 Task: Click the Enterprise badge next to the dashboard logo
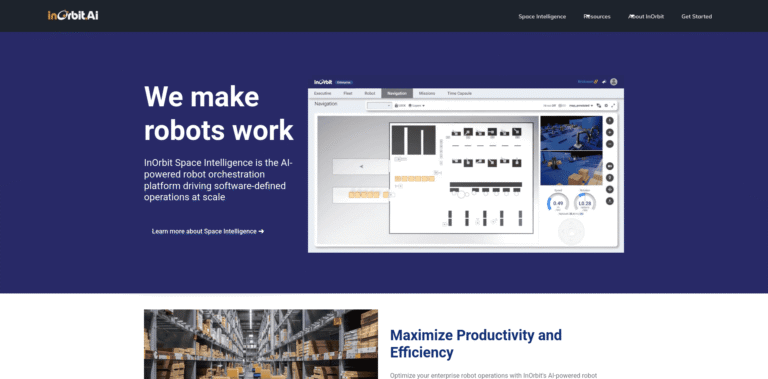tap(344, 82)
